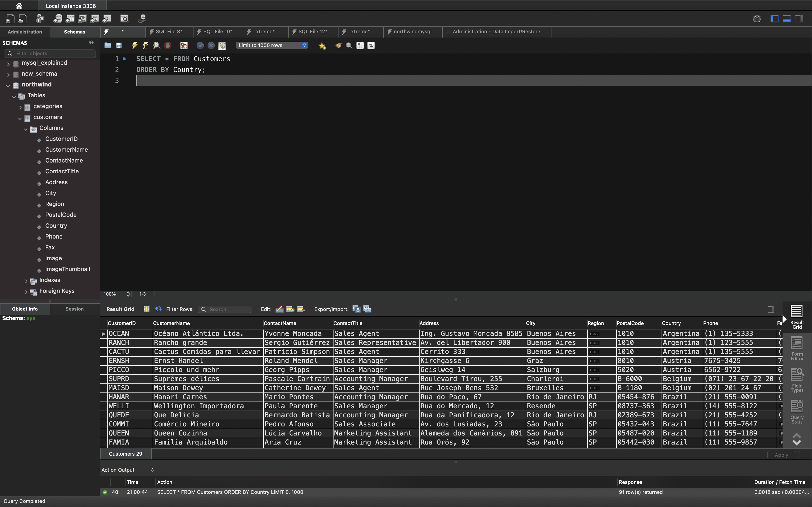Save the script with floppy disk icon
This screenshot has width=812, height=507.
[119, 45]
